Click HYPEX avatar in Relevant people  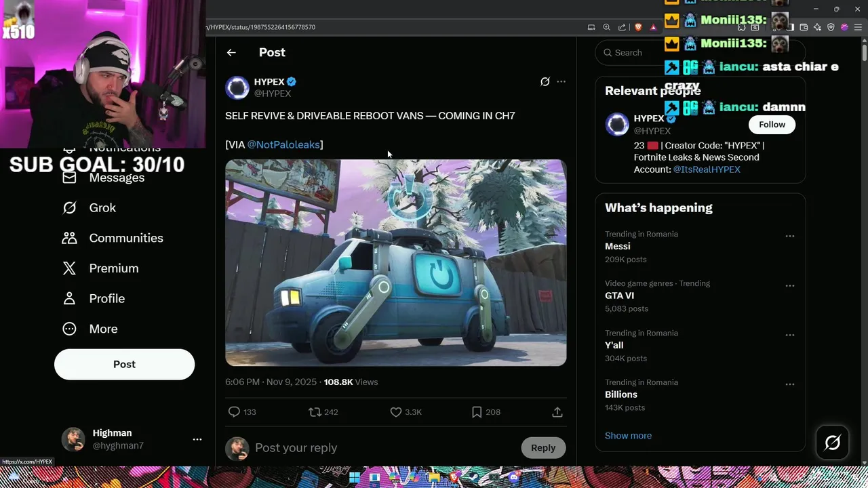[617, 125]
